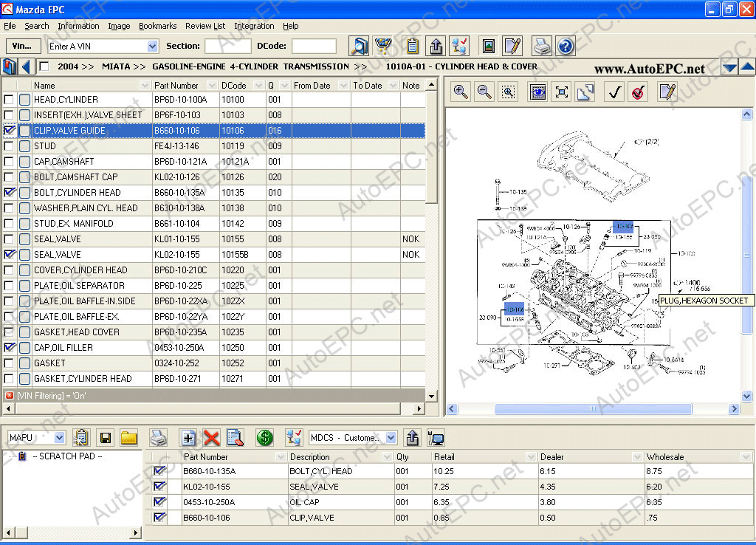756x545 pixels.
Task: Click the red X delete icon
Action: point(212,438)
